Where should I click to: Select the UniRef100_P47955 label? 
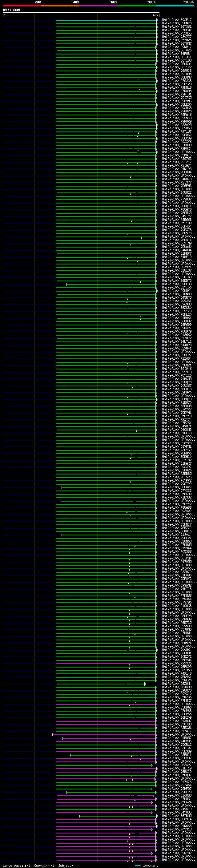click(x=177, y=562)
